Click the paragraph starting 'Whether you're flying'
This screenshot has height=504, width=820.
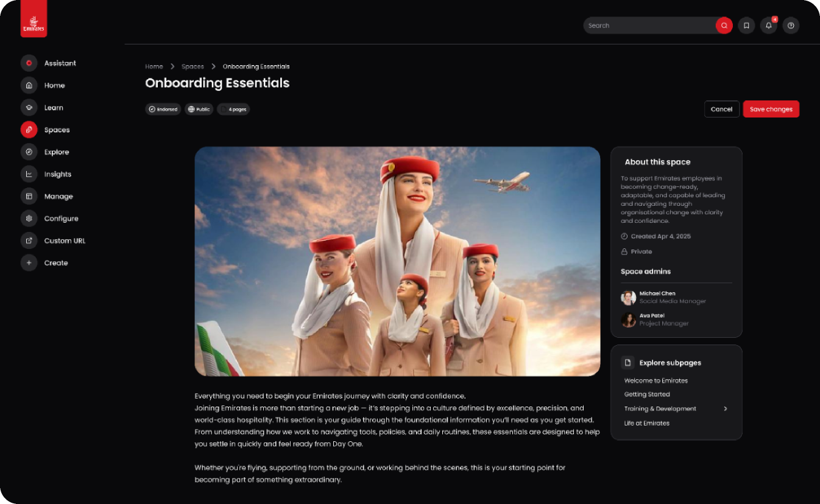point(380,474)
